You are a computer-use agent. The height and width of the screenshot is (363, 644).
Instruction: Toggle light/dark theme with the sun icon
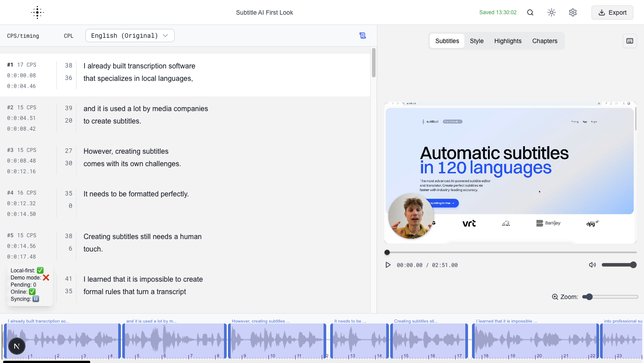pos(551,12)
